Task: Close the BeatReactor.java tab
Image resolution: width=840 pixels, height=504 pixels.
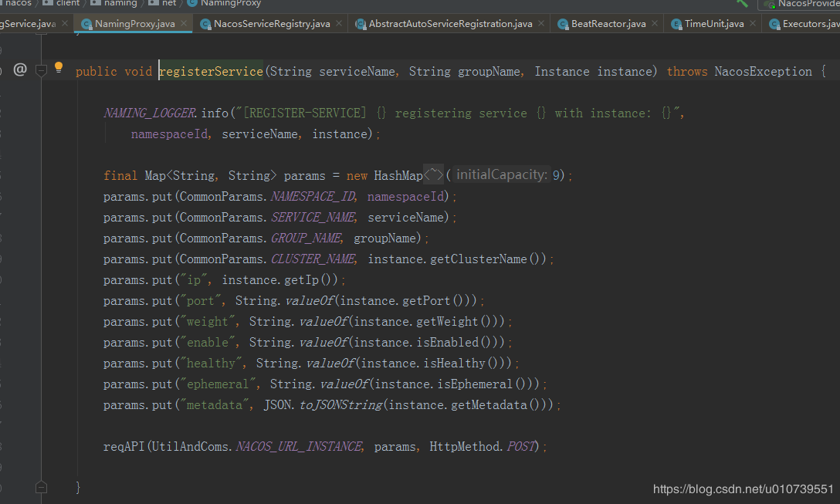Action: coord(655,24)
